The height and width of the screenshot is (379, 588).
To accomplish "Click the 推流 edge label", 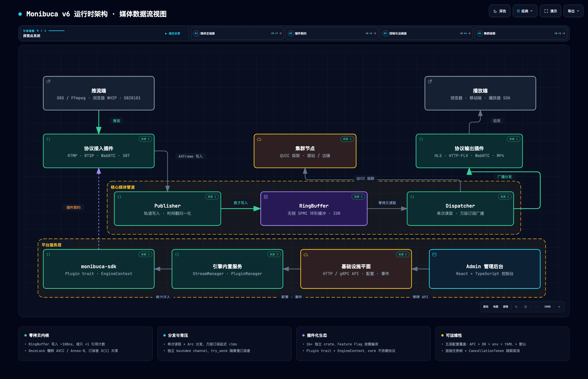I will tap(117, 121).
